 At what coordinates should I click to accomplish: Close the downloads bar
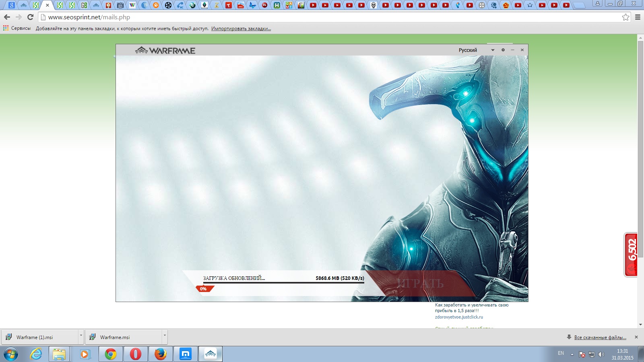click(x=636, y=337)
